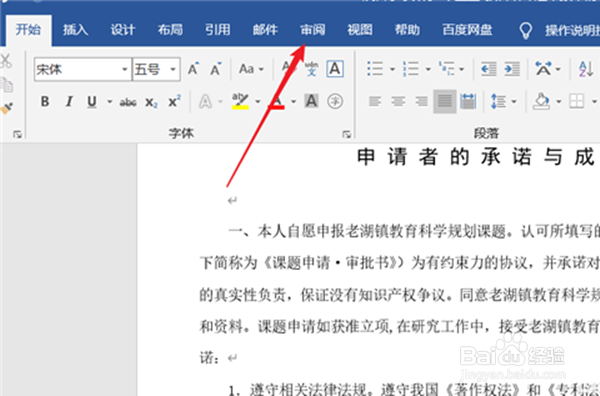Click the format painter brush icon
The height and width of the screenshot is (396, 600).
(6, 108)
